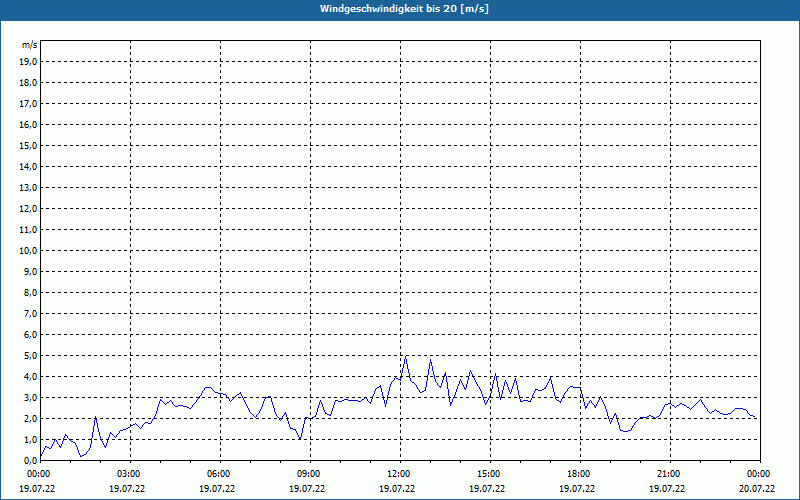Click the wind speed peak just after 12:00

(406, 357)
